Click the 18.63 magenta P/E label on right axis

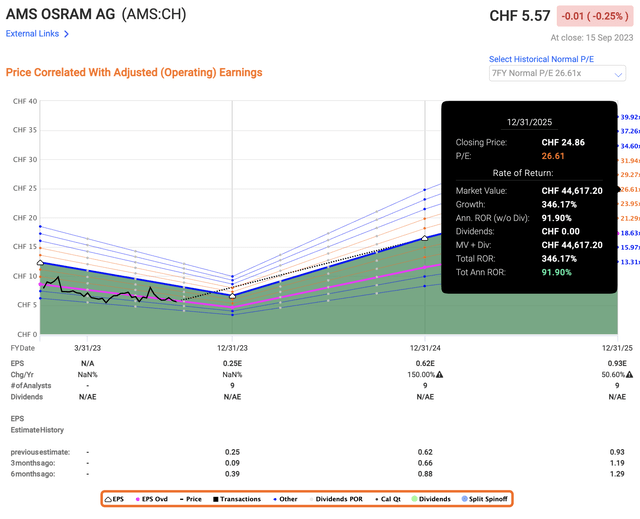(x=629, y=233)
